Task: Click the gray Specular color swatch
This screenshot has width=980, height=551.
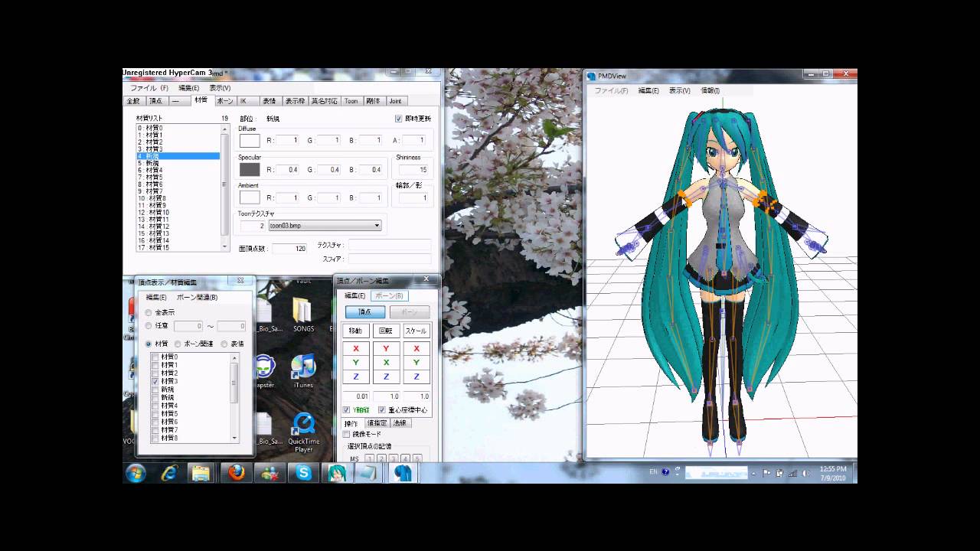Action: [x=250, y=169]
